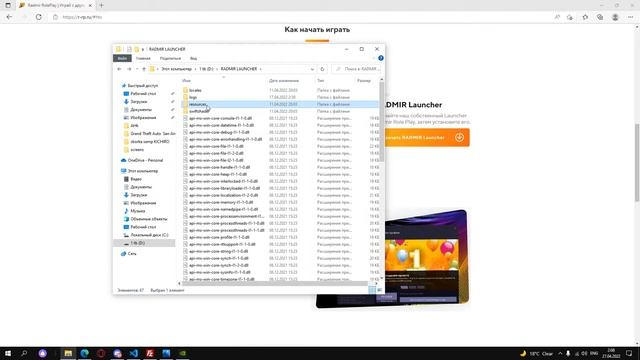Refresh the RADMIR LAUNCHER folder view
This screenshot has height=360, width=640.
(322, 69)
